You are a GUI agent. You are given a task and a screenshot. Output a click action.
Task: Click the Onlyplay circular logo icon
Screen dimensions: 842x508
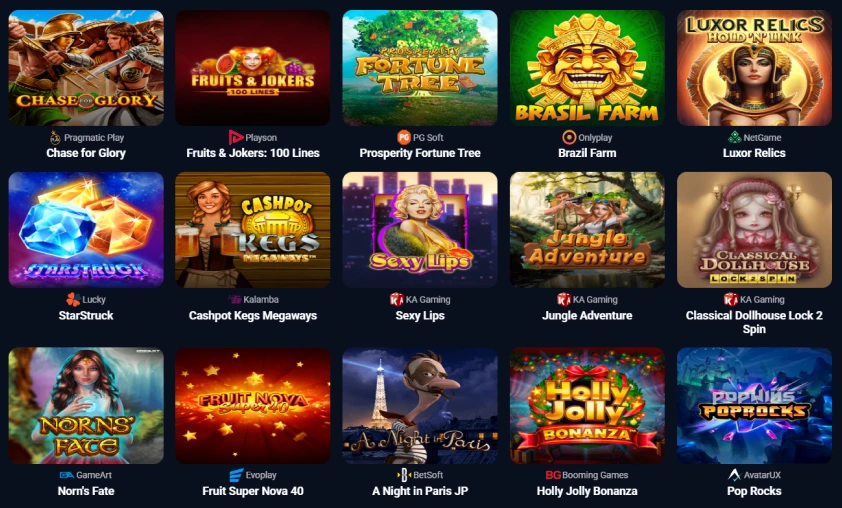tap(569, 137)
